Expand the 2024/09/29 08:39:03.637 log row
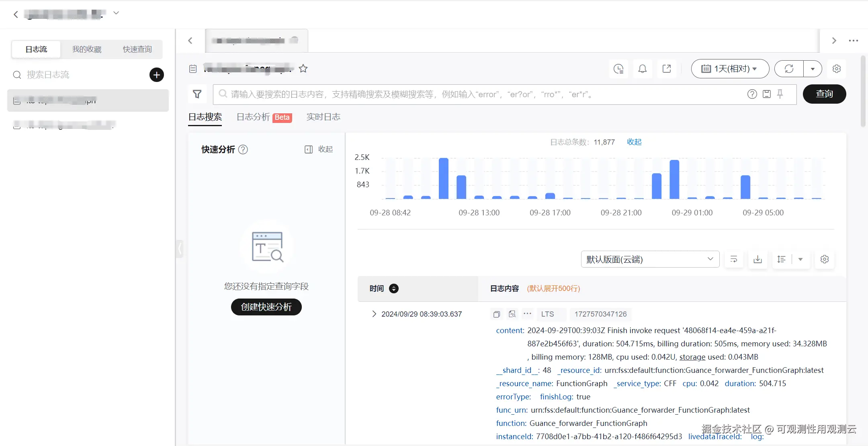 374,314
